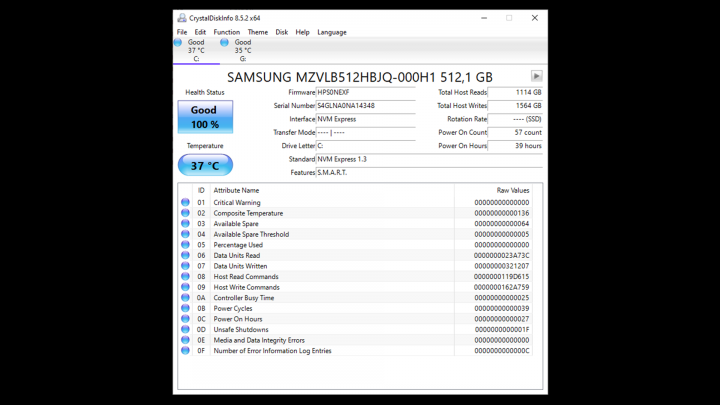Close the CrystalDiskInfo window

click(534, 18)
